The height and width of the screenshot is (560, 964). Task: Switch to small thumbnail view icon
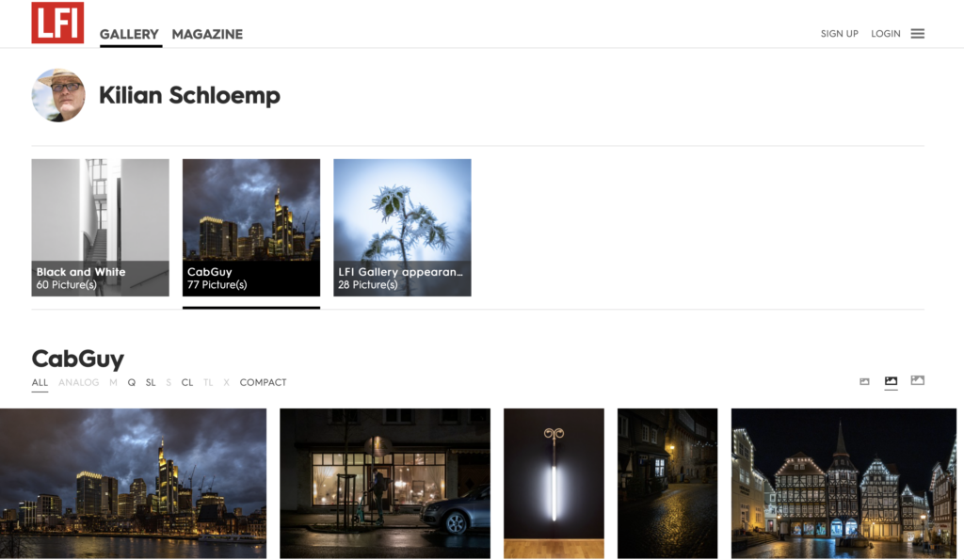pos(864,382)
